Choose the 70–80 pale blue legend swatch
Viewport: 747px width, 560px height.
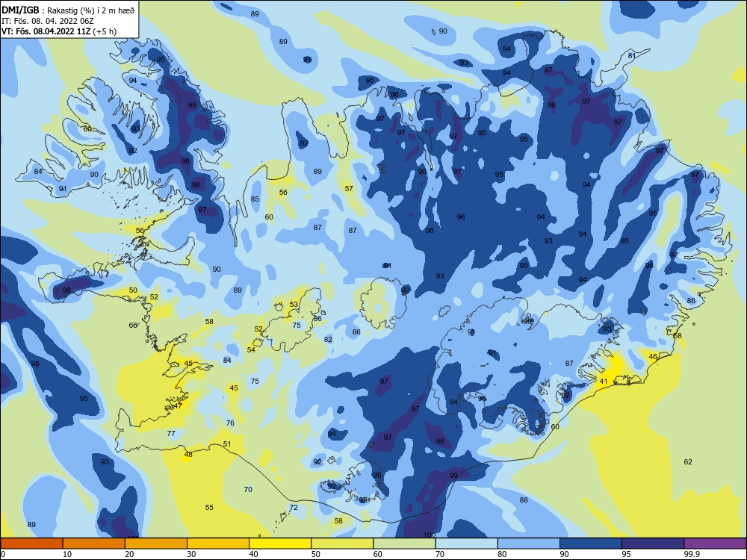point(466,544)
